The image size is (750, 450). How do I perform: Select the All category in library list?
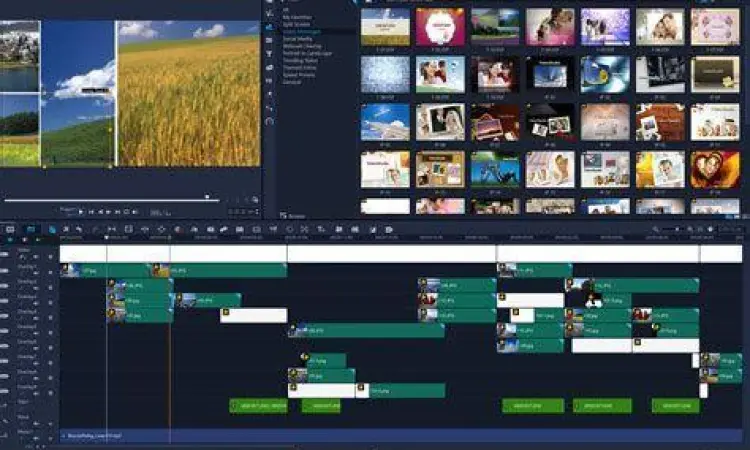(286, 10)
